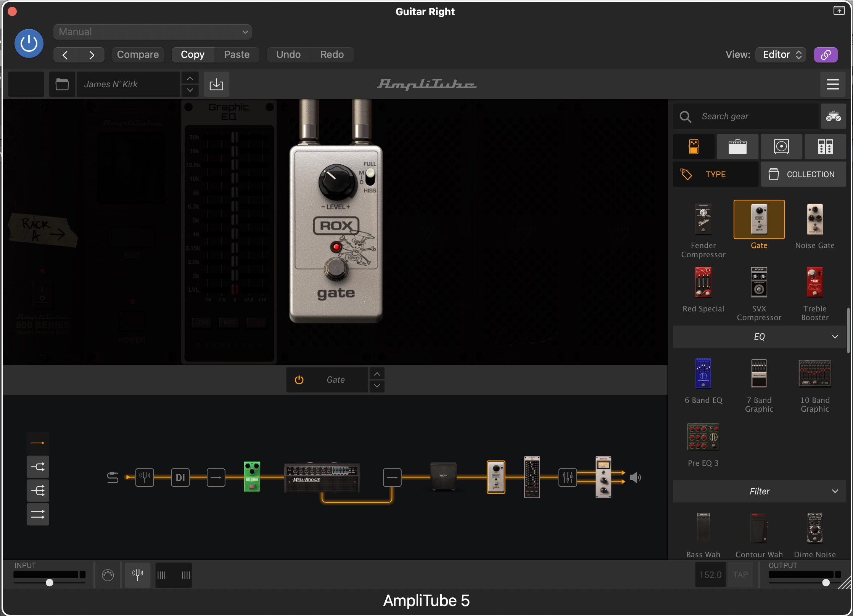Select the amplifiers category tab

(738, 147)
